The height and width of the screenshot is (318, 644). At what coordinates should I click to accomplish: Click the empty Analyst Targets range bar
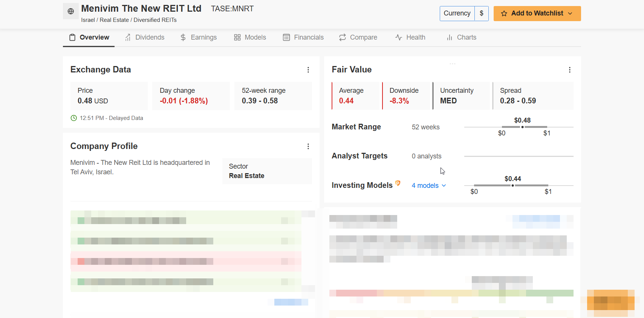click(519, 156)
